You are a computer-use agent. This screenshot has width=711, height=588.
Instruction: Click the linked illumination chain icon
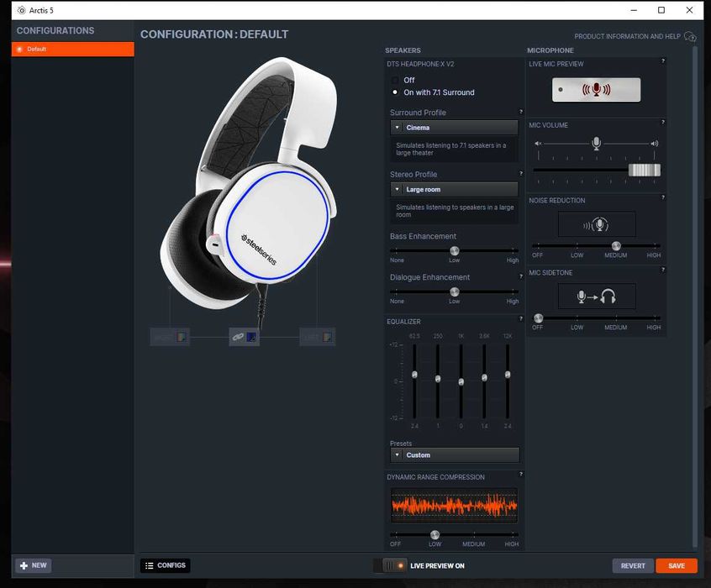pos(238,337)
